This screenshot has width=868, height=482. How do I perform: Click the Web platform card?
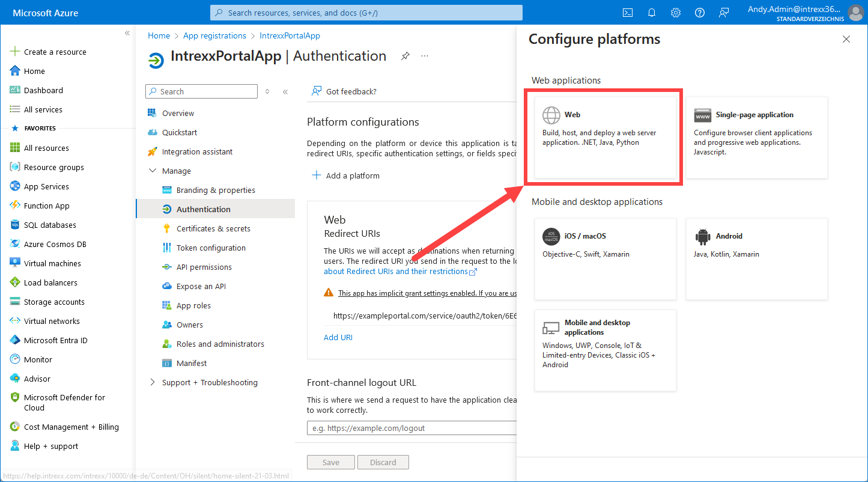(x=605, y=138)
